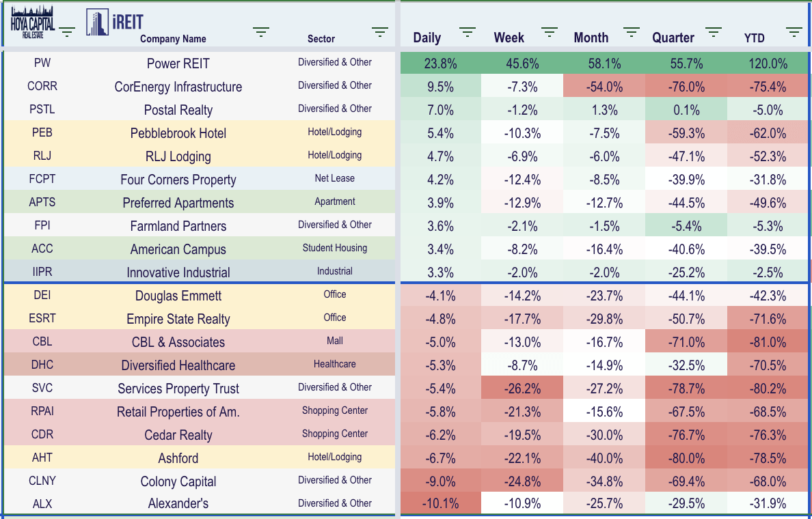Click the iREIT building logo
The height and width of the screenshot is (519, 812).
(114, 23)
